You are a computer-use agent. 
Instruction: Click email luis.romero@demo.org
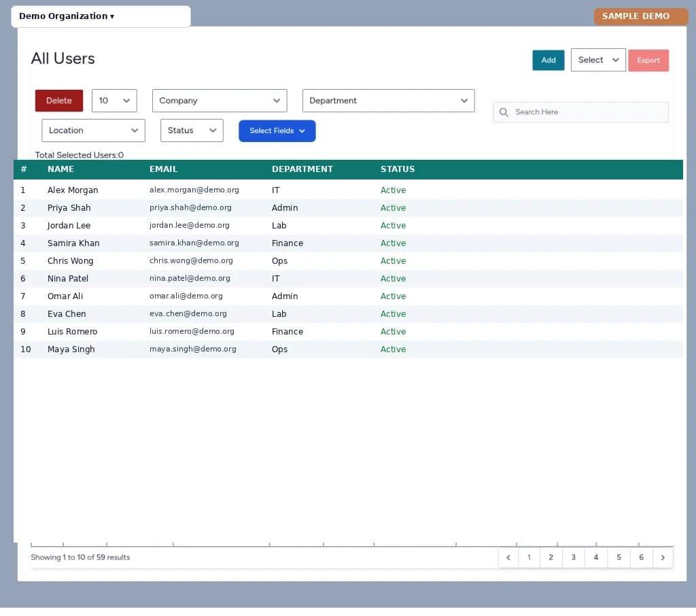[192, 331]
